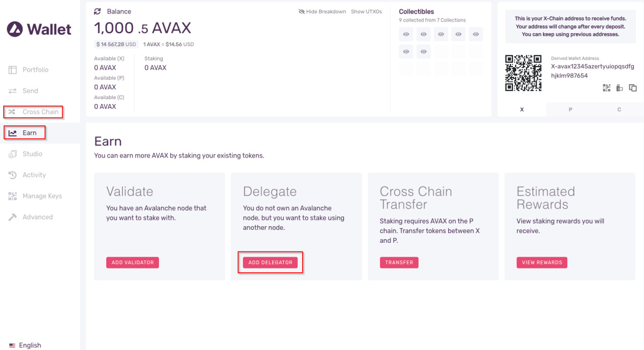Open Cross Chain in the sidebar
The height and width of the screenshot is (350, 644).
[x=33, y=112]
